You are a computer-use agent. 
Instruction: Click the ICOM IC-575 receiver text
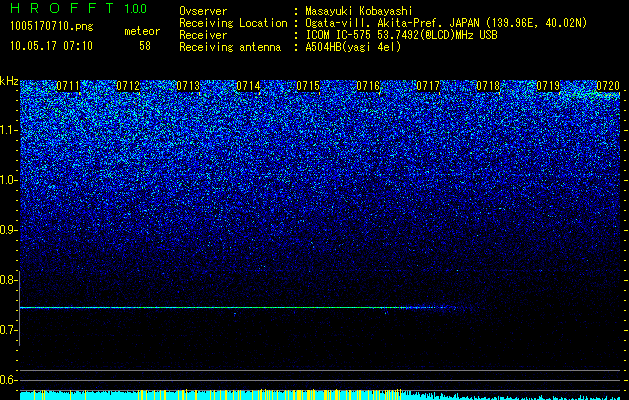[401, 35]
